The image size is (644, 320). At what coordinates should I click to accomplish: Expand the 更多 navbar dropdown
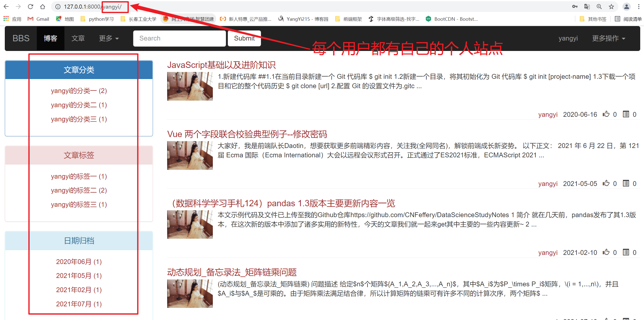click(109, 38)
